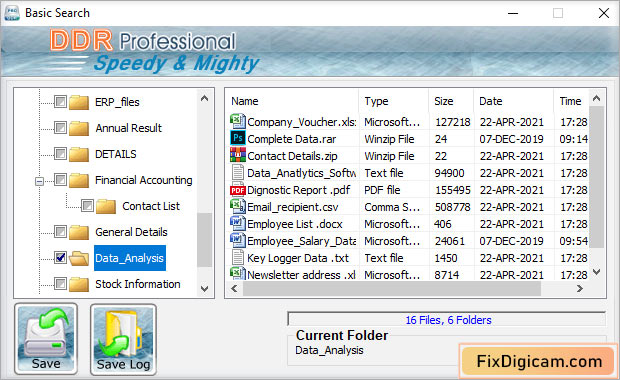Select the Financial Accounting folder icon
This screenshot has height=380, width=620.
coord(79,180)
